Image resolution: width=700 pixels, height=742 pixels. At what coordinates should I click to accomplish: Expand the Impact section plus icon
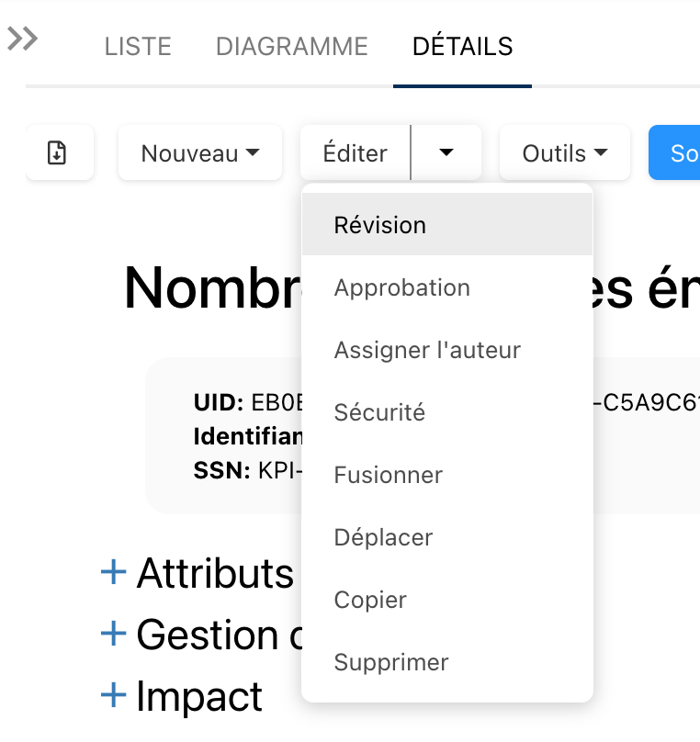click(x=113, y=696)
